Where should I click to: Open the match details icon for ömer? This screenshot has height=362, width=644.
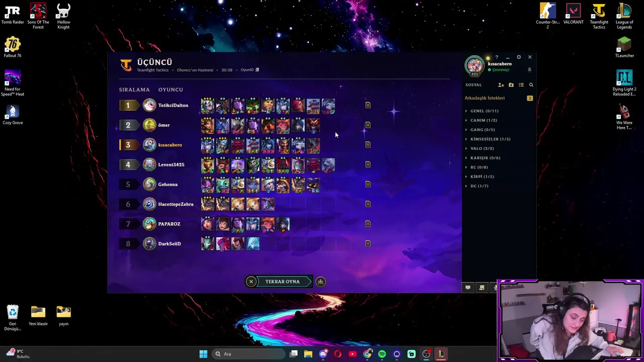pyautogui.click(x=368, y=125)
